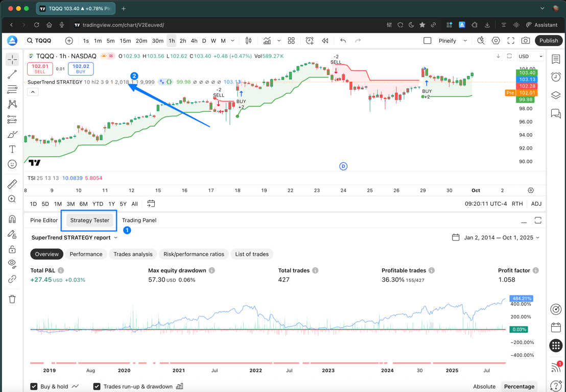Switch to the Strategy Tester tab
Viewport: 566px width, 392px height.
(x=89, y=220)
